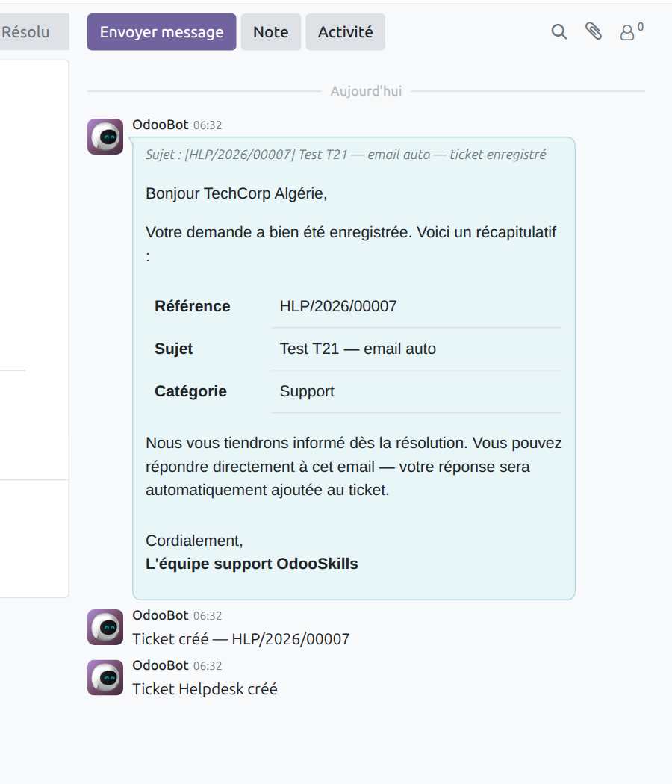
Task: Open attachments via the paperclip icon
Action: coord(594,31)
